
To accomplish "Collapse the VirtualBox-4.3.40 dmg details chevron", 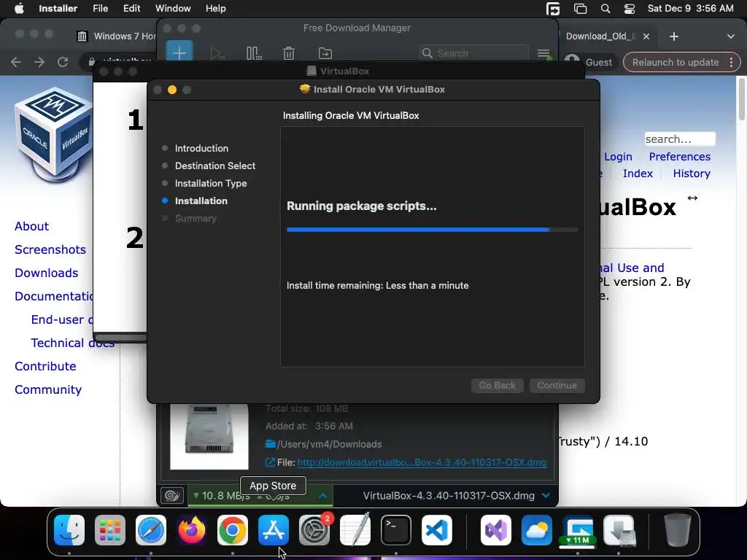I will [546, 496].
